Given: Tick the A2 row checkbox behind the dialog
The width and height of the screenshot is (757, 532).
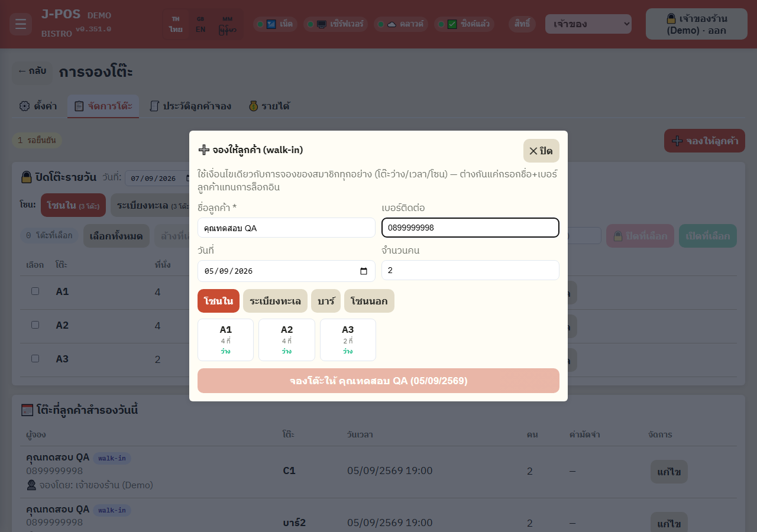Looking at the screenshot, I should click(x=35, y=325).
